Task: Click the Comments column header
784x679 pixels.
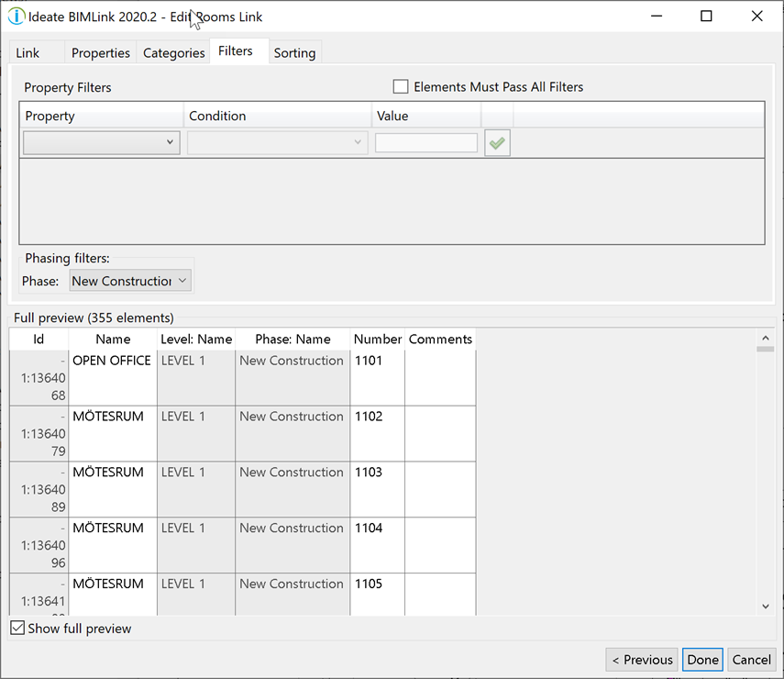Action: pos(440,339)
